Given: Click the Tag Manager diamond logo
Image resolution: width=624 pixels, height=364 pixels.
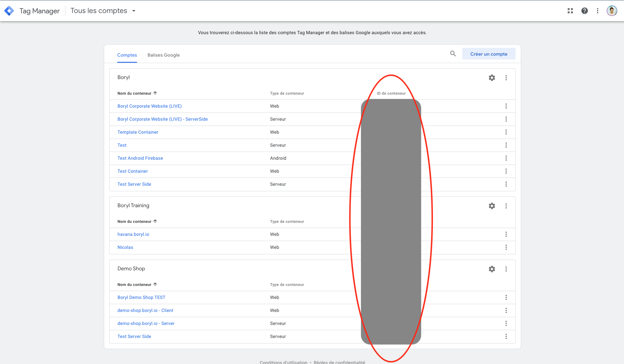Looking at the screenshot, I should pyautogui.click(x=9, y=10).
